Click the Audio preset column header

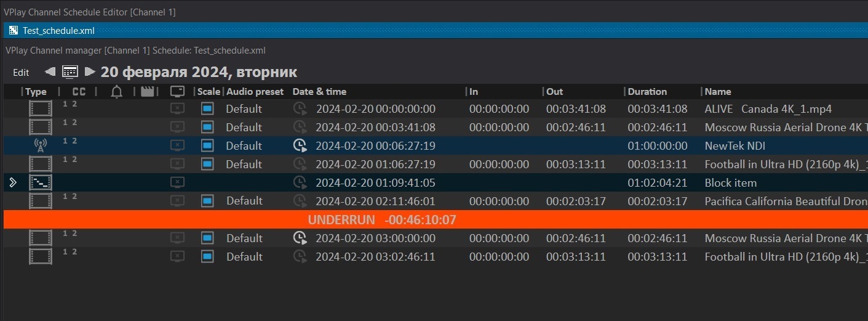[x=255, y=92]
